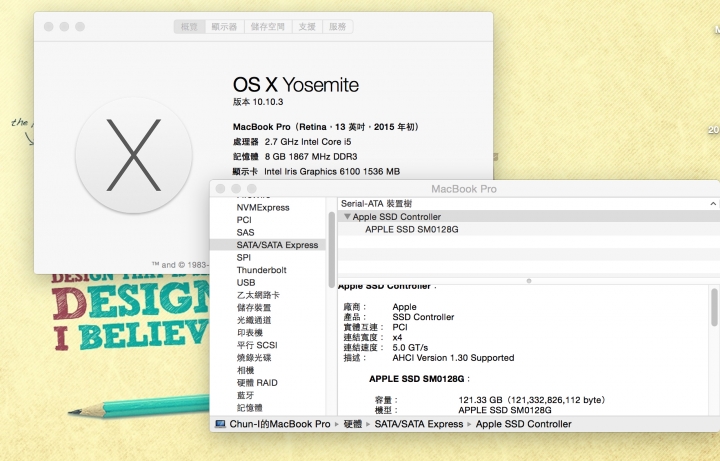Click Chun-I的MacBook Pro in path bar

pos(280,424)
